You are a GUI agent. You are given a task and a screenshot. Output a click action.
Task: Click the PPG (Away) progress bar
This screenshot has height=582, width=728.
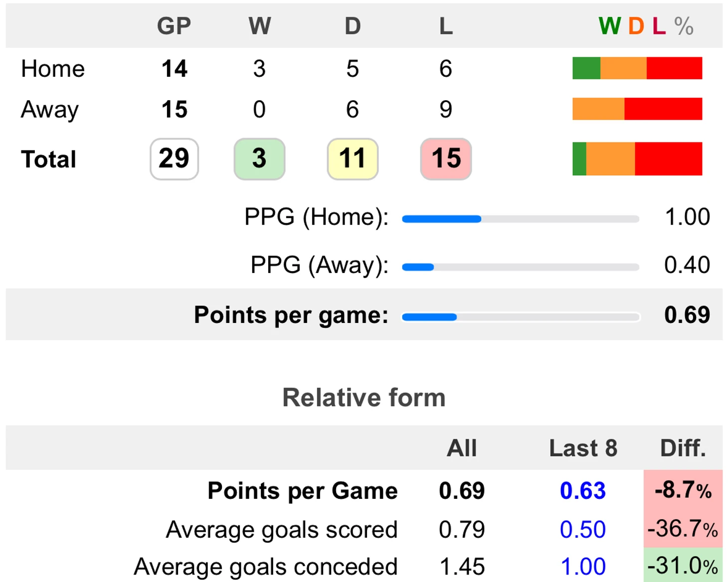coord(520,267)
